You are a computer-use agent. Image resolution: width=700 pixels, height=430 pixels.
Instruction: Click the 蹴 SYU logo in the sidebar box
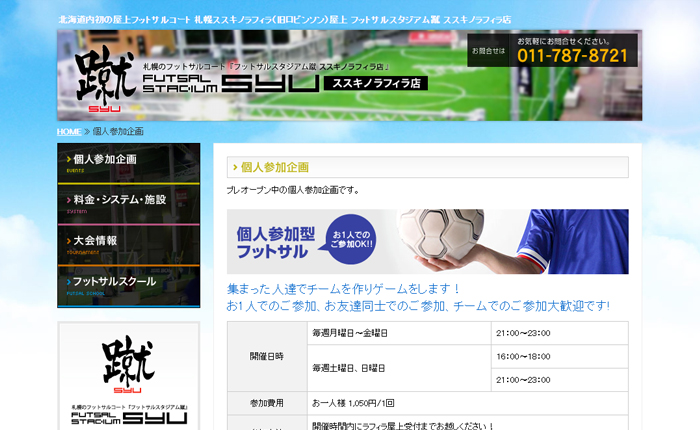pyautogui.click(x=129, y=363)
